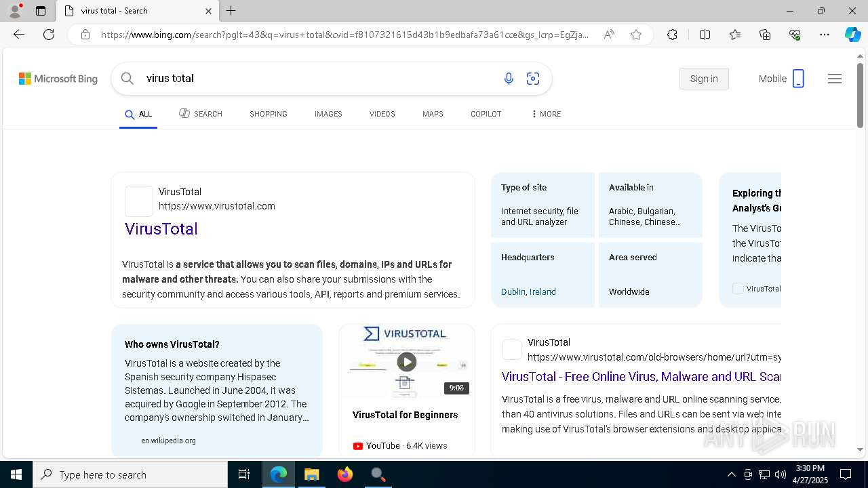Screen dimensions: 868x488
Task: Open https://www.virustotal.com URL link
Action: point(217,206)
